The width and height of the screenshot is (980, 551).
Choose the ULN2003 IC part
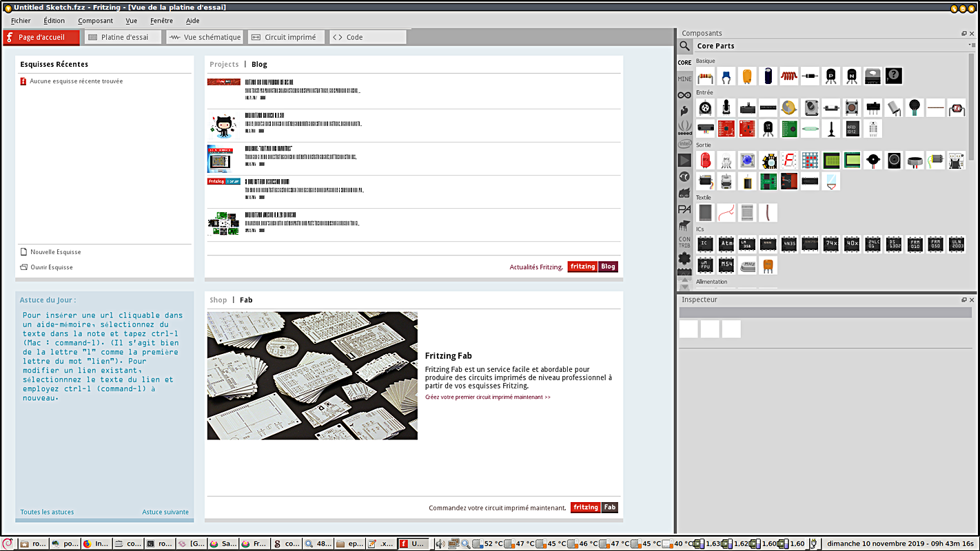(957, 244)
